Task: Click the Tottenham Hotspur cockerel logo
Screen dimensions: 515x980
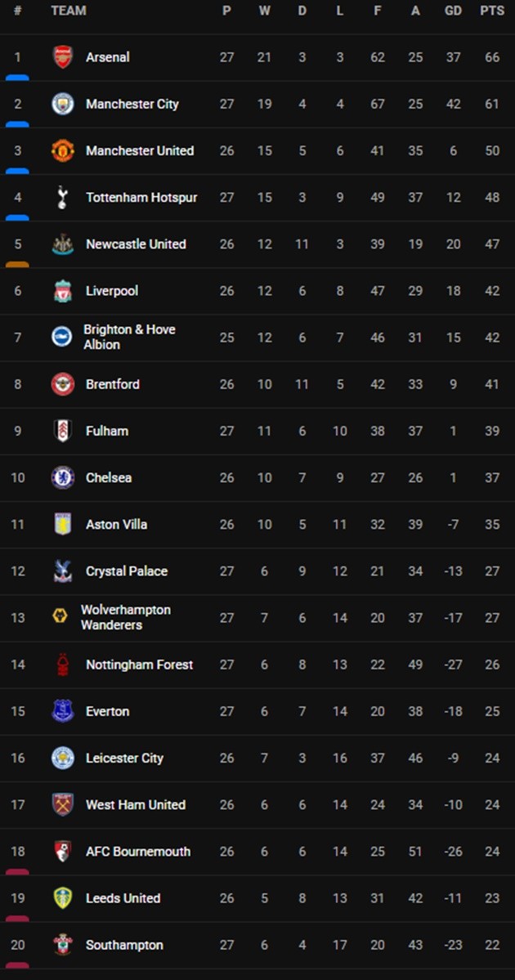Action: click(x=63, y=197)
